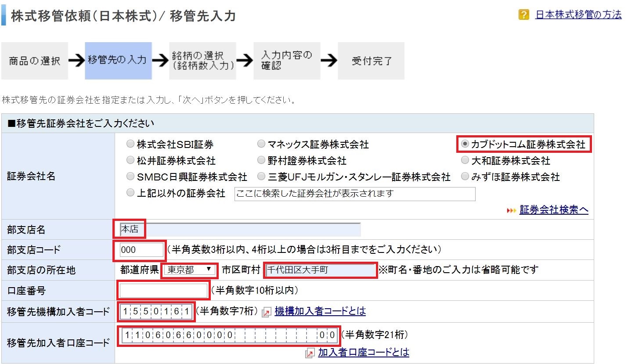Open 機構加入者コードとは link
The height and width of the screenshot is (364, 628).
[320, 311]
